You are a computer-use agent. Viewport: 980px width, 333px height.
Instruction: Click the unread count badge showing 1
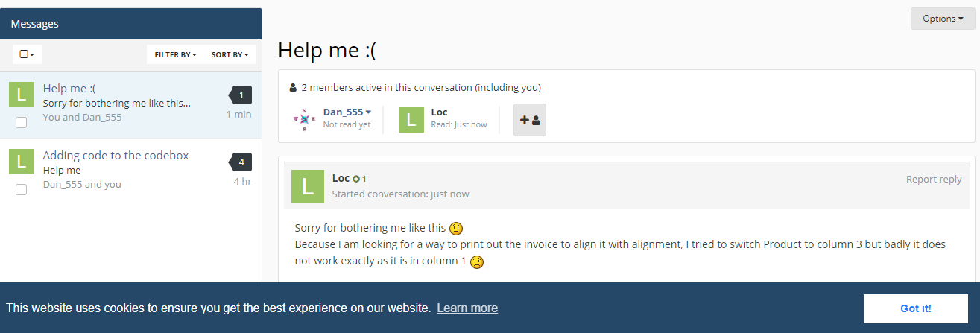tap(241, 95)
